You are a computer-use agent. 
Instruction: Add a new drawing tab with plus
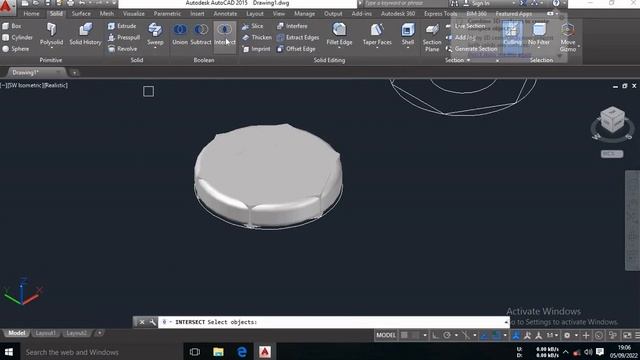click(x=74, y=73)
